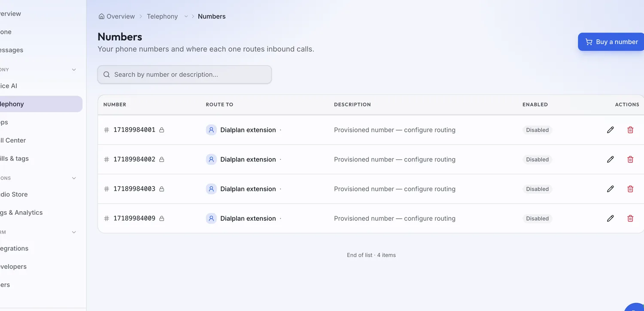Click the NUMBER column header
This screenshot has height=311, width=644.
[x=115, y=104]
